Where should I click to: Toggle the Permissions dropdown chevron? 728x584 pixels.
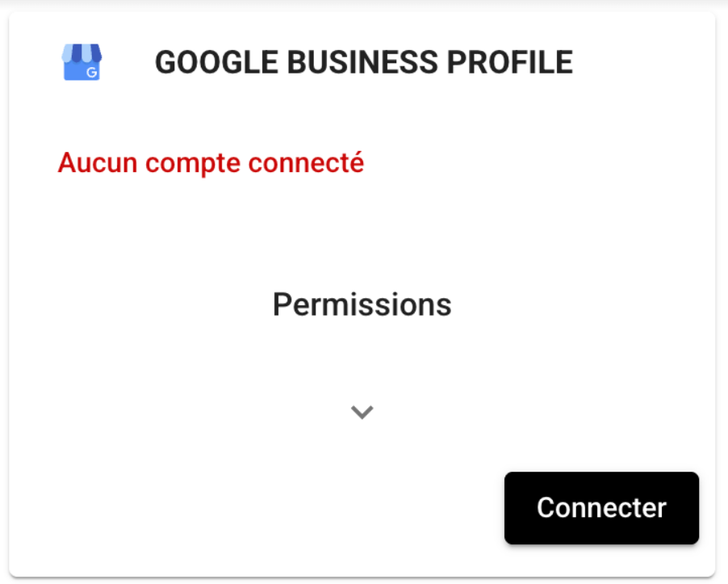click(x=362, y=413)
